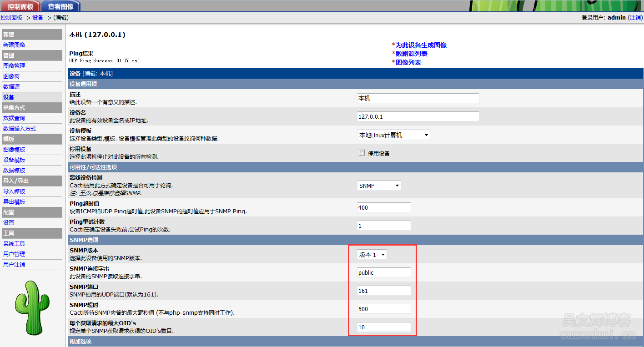Click the 为此设备生成图像 link
Image resolution: width=644 pixels, height=347 pixels.
421,45
